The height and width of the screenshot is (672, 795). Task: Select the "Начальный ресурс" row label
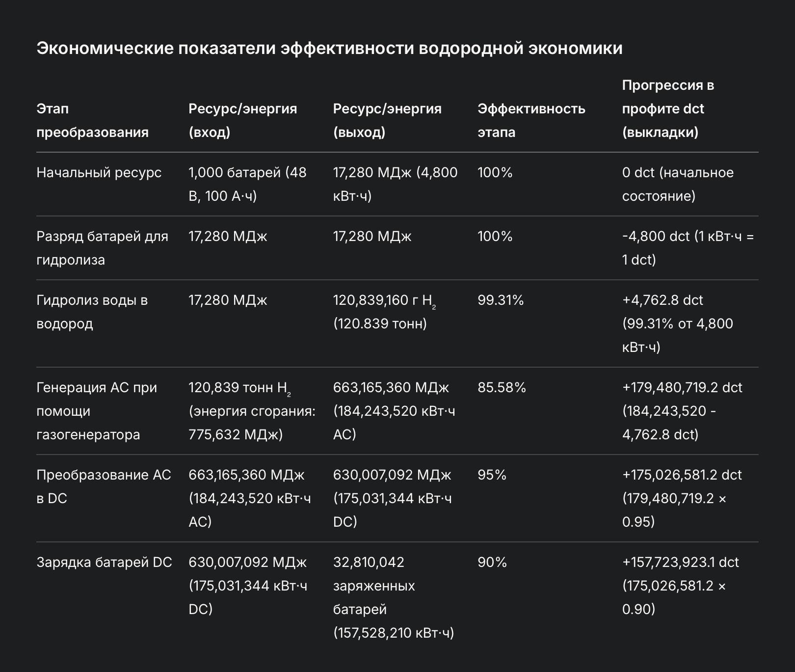click(x=99, y=173)
